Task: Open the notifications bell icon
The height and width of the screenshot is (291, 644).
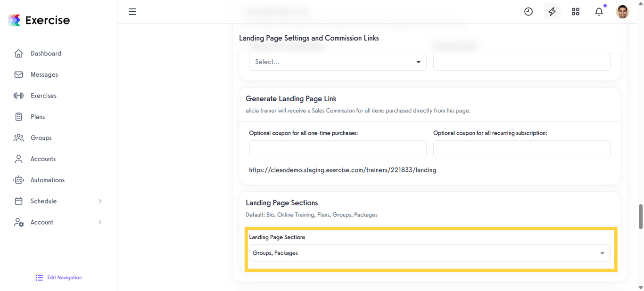Action: [x=599, y=11]
